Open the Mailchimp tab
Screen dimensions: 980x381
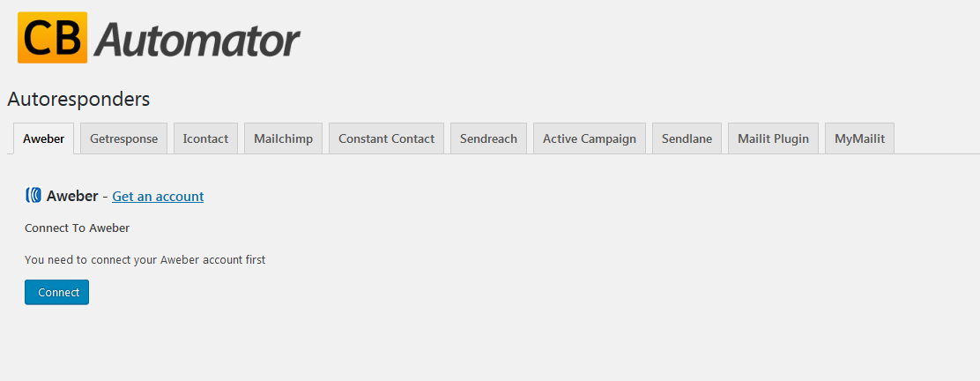point(283,138)
